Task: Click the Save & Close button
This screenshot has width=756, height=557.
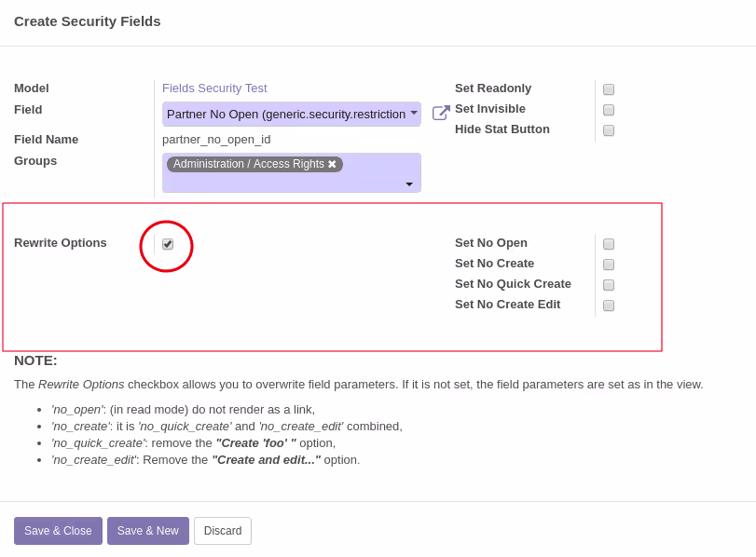Action: (58, 531)
